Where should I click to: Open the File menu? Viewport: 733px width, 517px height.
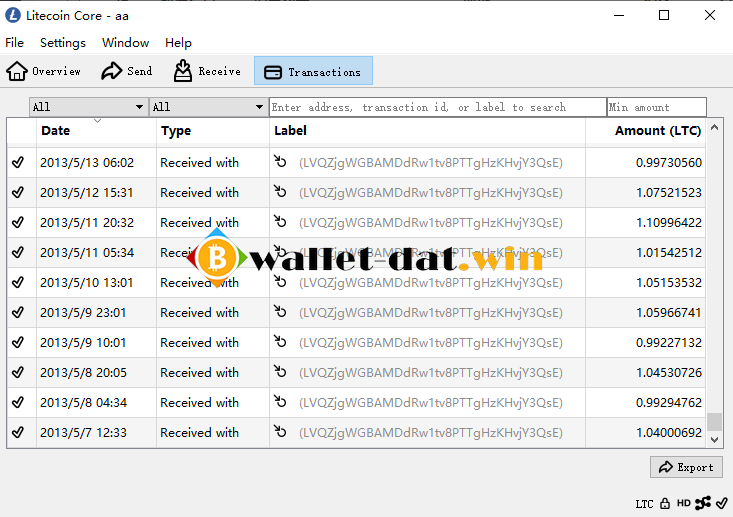pyautogui.click(x=14, y=43)
